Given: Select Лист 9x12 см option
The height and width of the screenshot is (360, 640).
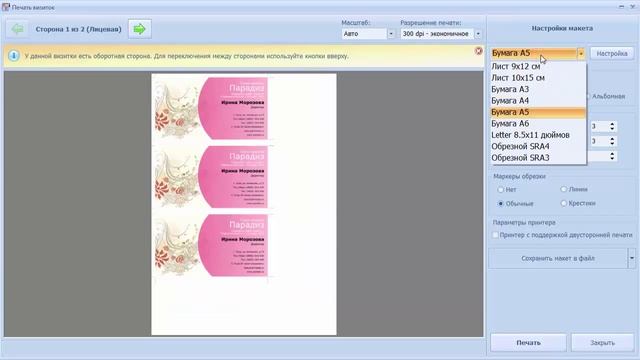Looking at the screenshot, I should [x=538, y=66].
